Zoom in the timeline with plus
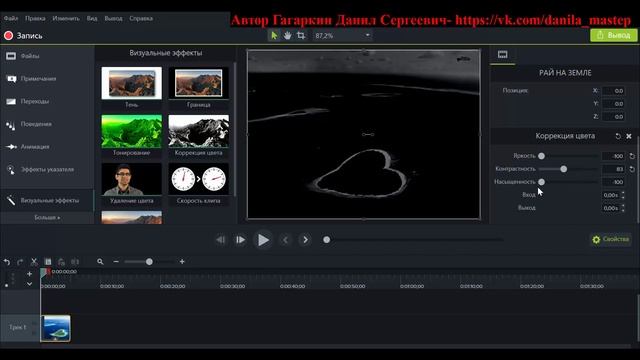Screen dimensions: 640x360 click(182, 262)
